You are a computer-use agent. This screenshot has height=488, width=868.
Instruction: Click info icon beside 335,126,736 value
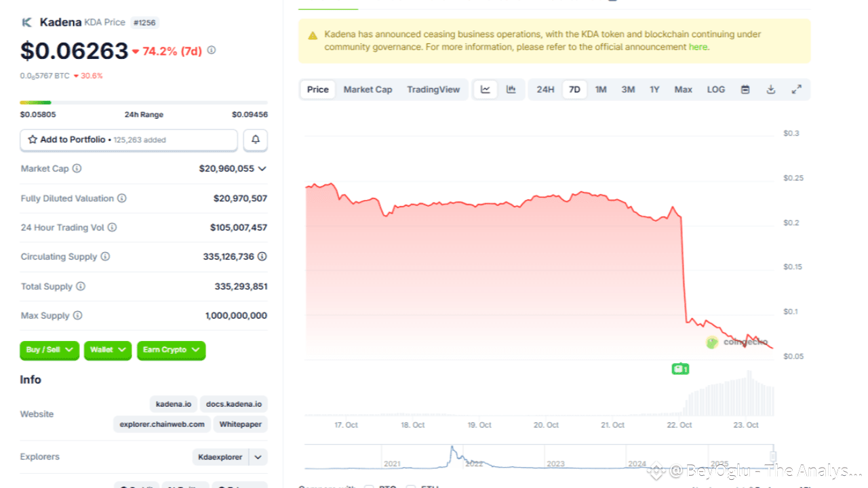point(262,257)
